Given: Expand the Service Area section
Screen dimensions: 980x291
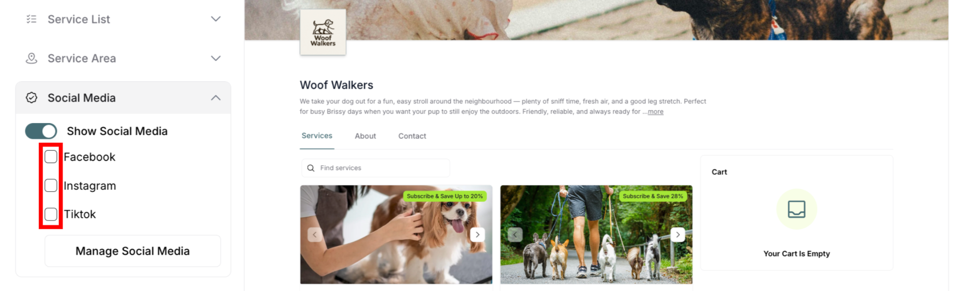Looking at the screenshot, I should point(216,58).
